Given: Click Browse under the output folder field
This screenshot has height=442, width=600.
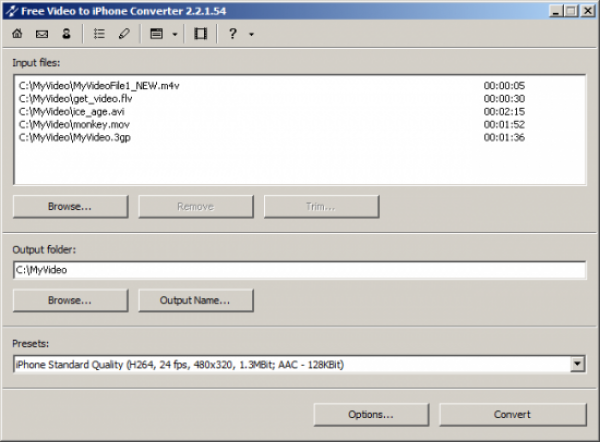Looking at the screenshot, I should tap(70, 300).
